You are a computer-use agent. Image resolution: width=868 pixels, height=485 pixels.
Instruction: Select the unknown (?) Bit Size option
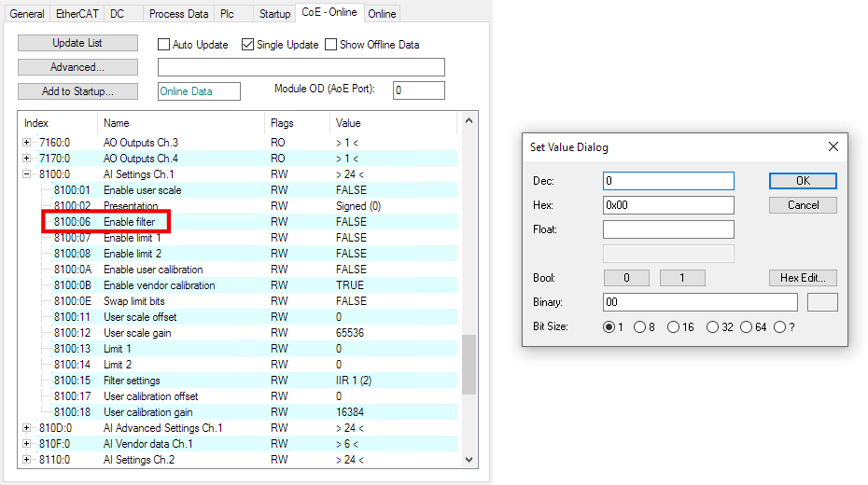[780, 326]
